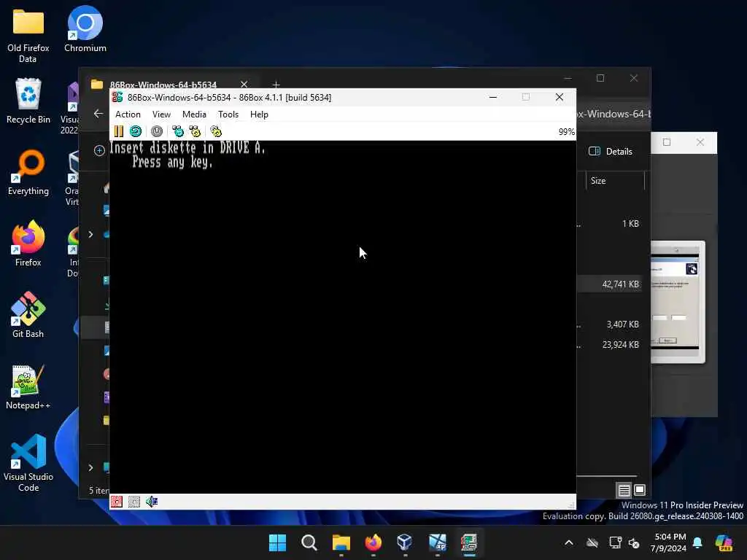The width and height of the screenshot is (747, 560).
Task: Expand the lower navigation tree chevron in Explorer
Action: point(90,467)
